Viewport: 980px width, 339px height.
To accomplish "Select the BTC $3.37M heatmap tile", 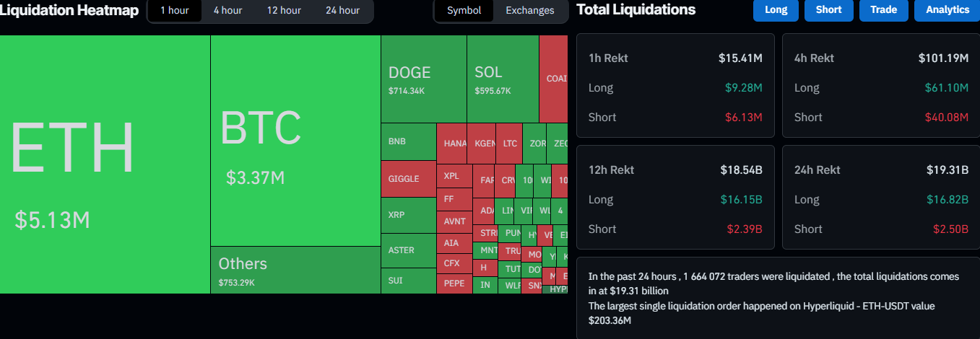I will click(x=295, y=141).
